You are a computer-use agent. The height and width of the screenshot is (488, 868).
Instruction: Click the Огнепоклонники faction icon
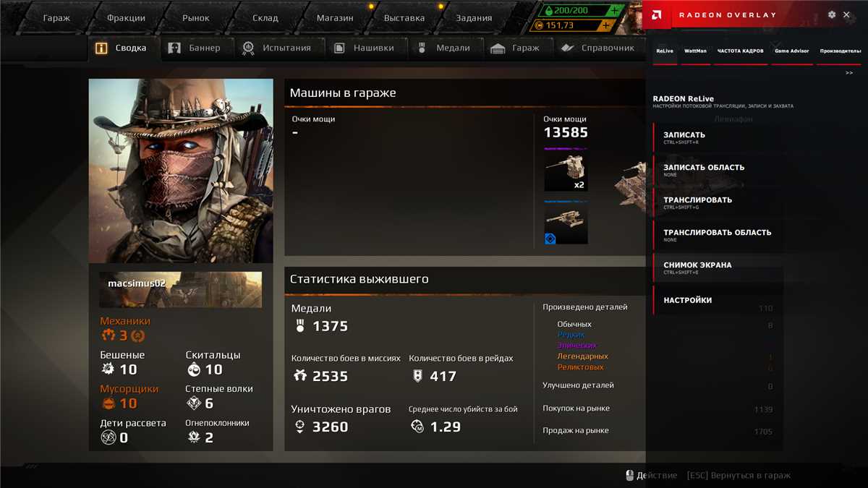193,437
